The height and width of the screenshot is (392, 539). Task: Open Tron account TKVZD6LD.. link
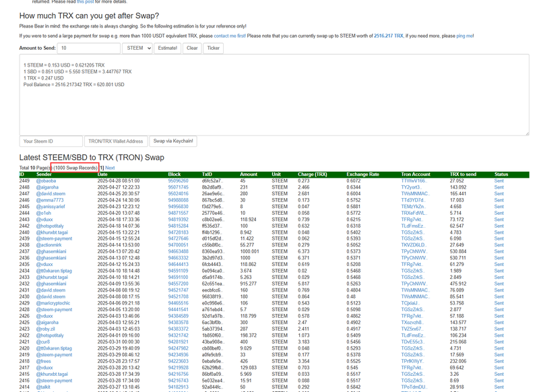[414, 245]
